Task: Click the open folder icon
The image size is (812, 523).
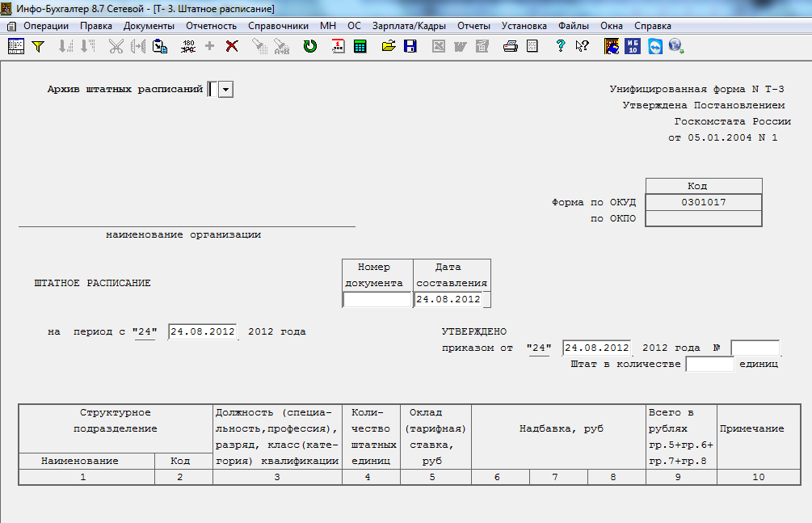Action: (389, 46)
